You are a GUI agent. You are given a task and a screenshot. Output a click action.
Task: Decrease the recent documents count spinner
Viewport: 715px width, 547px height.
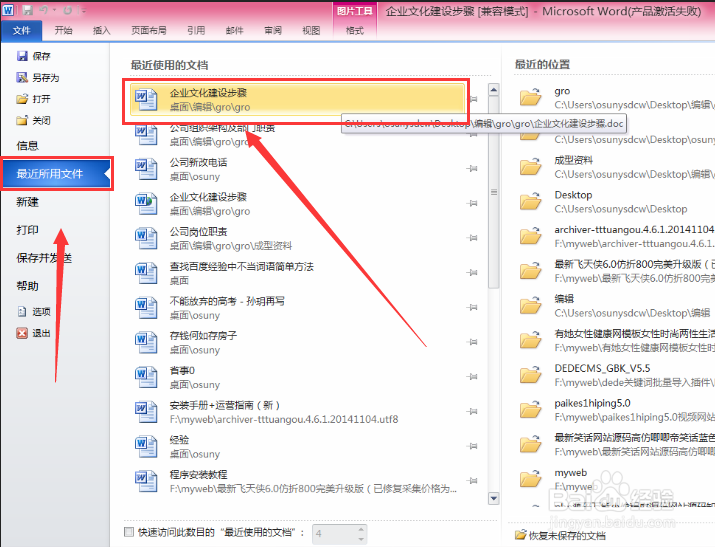pos(361,539)
